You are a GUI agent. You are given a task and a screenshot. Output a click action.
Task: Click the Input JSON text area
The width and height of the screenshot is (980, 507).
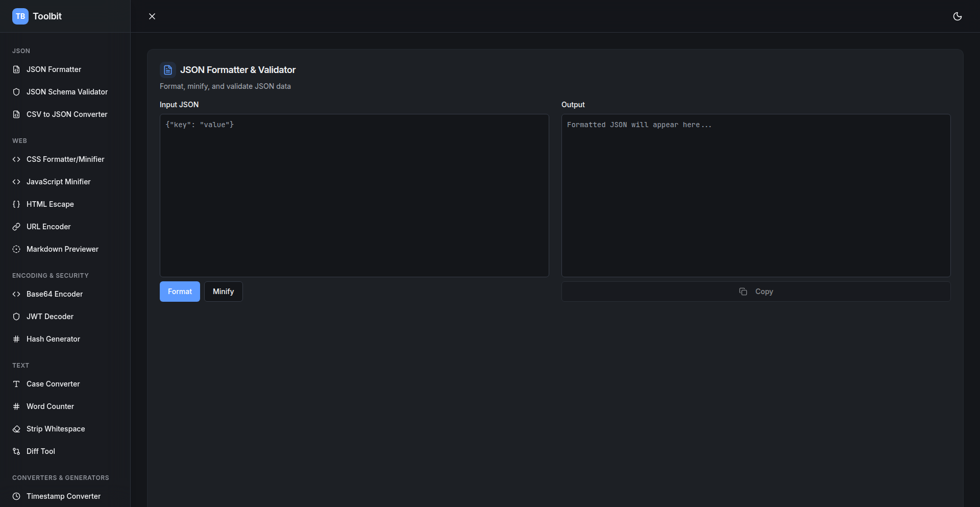pyautogui.click(x=354, y=196)
